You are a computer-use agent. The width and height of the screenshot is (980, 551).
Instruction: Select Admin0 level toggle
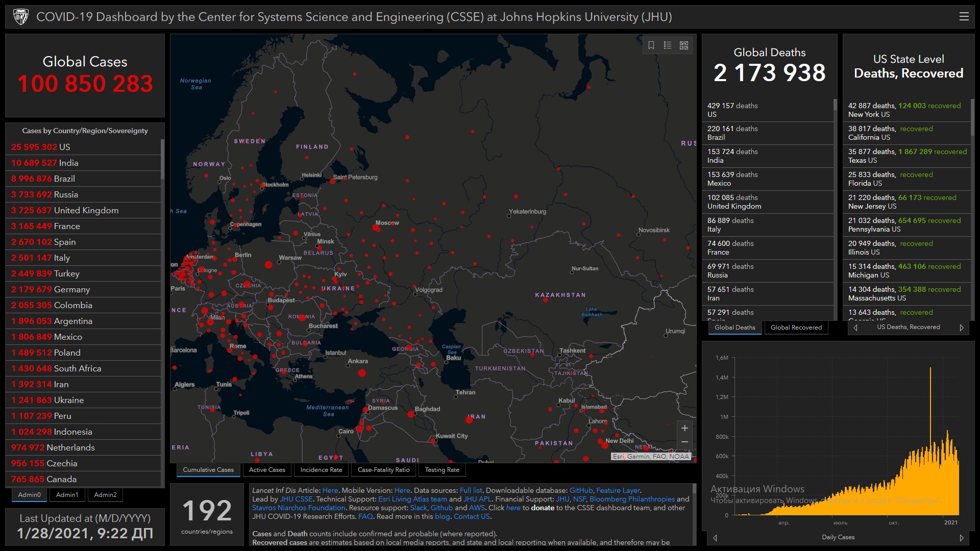coord(29,494)
